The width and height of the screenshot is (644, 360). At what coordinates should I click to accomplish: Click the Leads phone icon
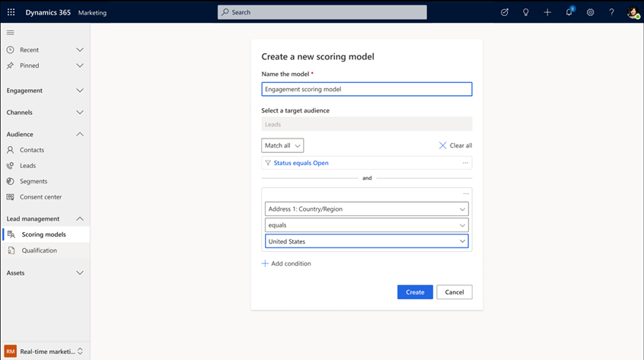point(10,165)
